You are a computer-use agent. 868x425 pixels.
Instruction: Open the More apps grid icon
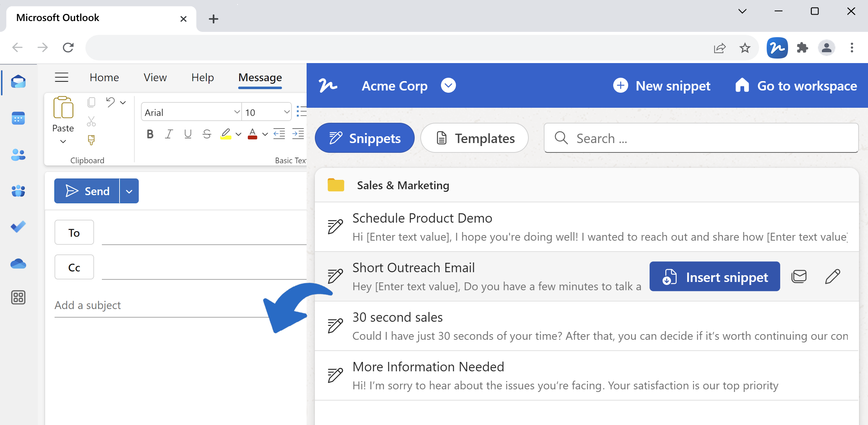[18, 297]
